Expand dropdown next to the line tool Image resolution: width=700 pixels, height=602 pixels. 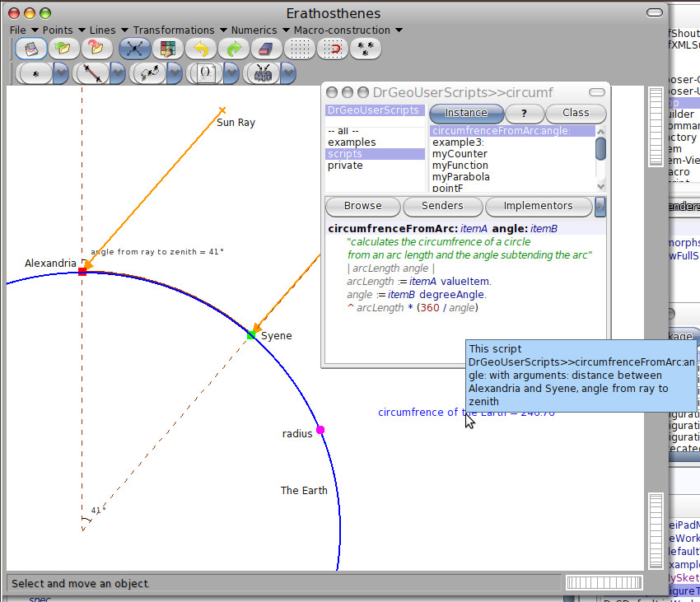[117, 73]
